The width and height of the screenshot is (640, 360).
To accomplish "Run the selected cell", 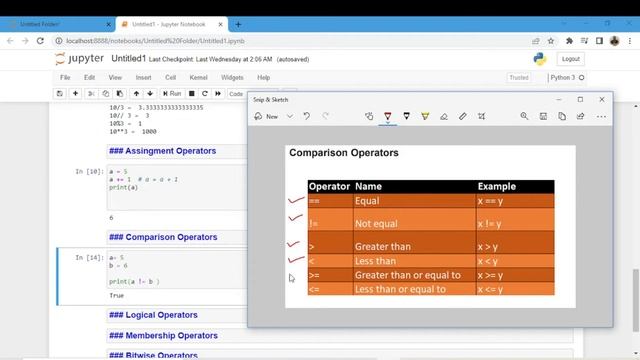I will 172,93.
